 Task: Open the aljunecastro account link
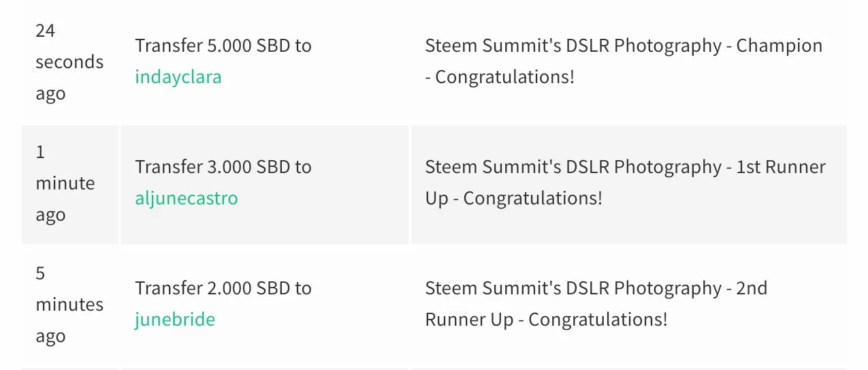(x=187, y=198)
